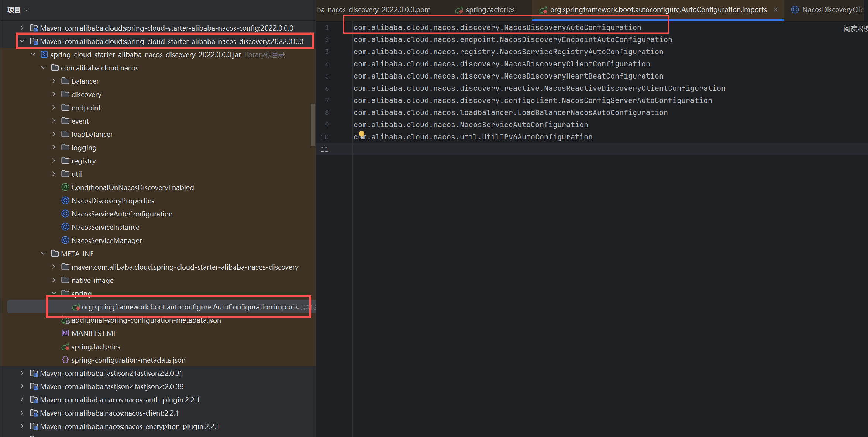The height and width of the screenshot is (437, 868).
Task: Close the AutoConfiguration.imports tab
Action: [776, 10]
